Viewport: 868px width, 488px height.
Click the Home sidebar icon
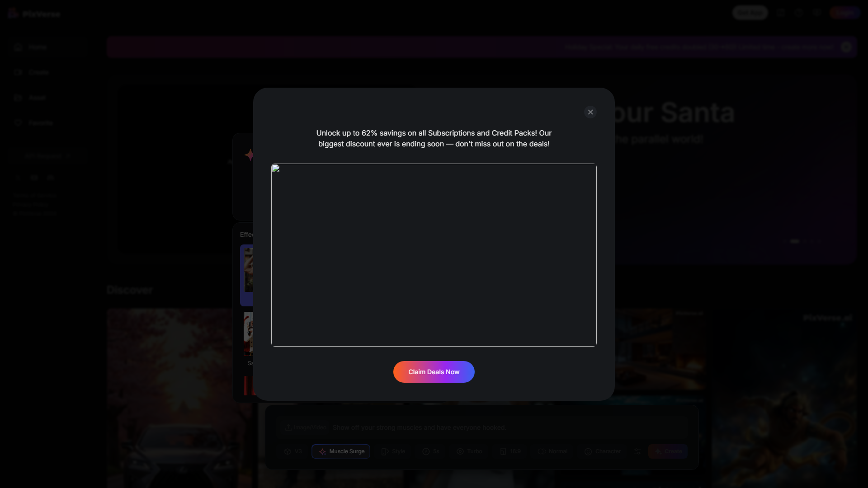[x=17, y=47]
